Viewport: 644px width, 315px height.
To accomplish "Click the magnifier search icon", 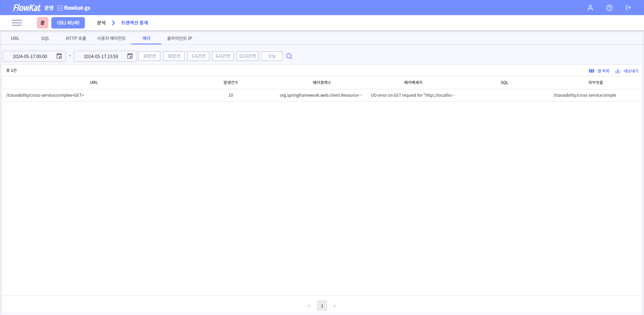I will click(x=289, y=56).
